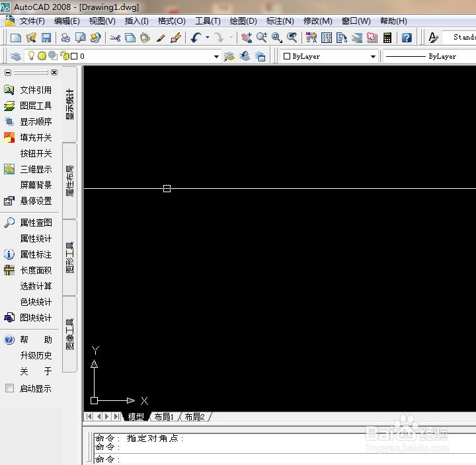Open the 标注(N) menu
The height and width of the screenshot is (465, 476).
coord(280,21)
